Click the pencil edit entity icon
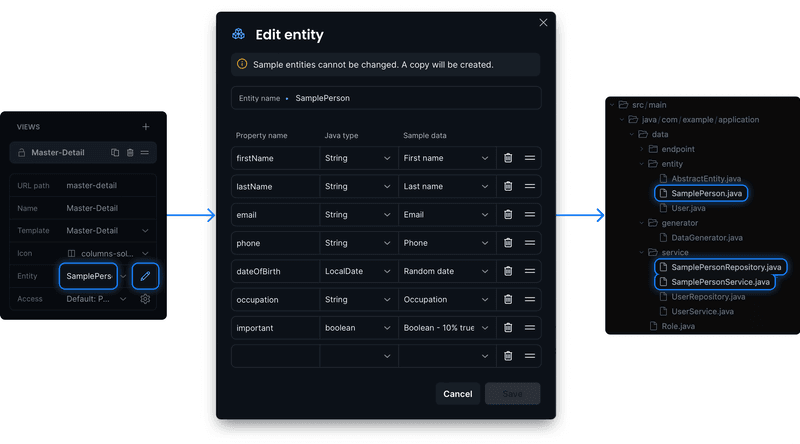The image size is (800, 444). tap(145, 276)
